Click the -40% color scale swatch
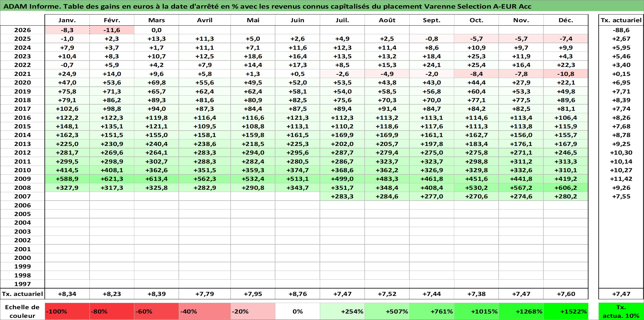 coord(205,311)
